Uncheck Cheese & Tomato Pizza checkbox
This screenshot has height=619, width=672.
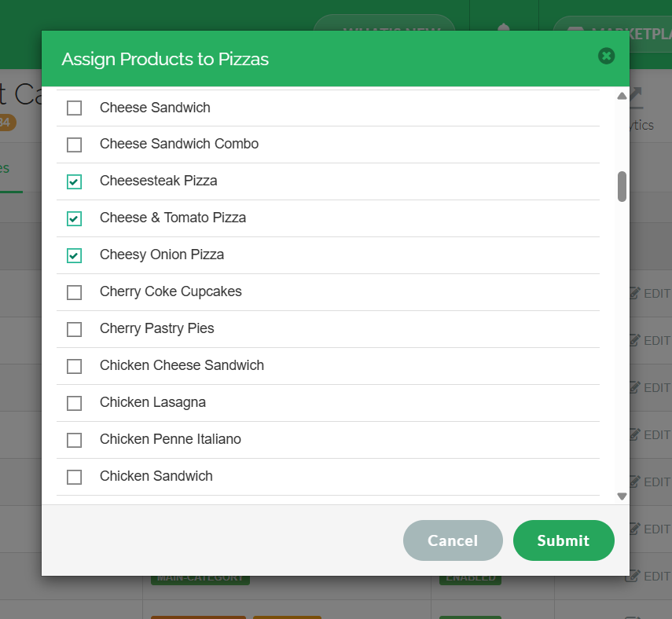coord(74,218)
